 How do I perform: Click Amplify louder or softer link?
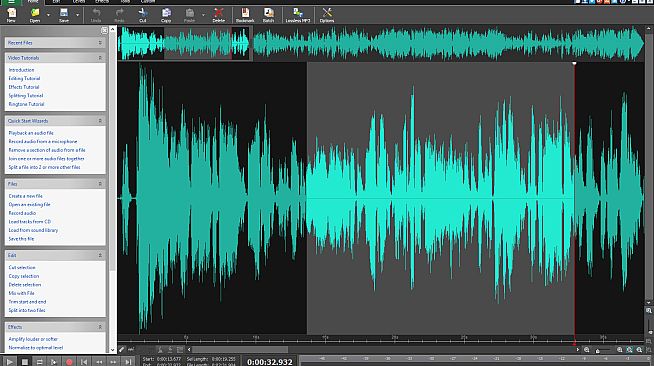coord(33,339)
